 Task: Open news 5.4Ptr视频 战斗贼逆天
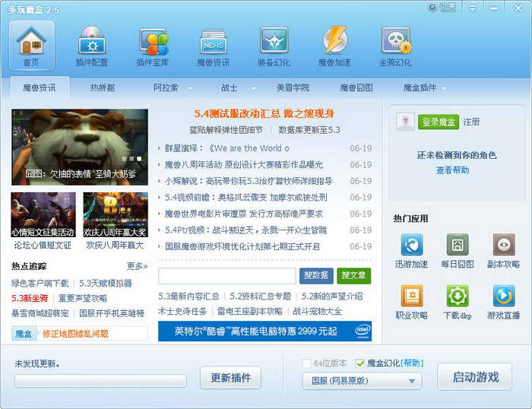246,230
